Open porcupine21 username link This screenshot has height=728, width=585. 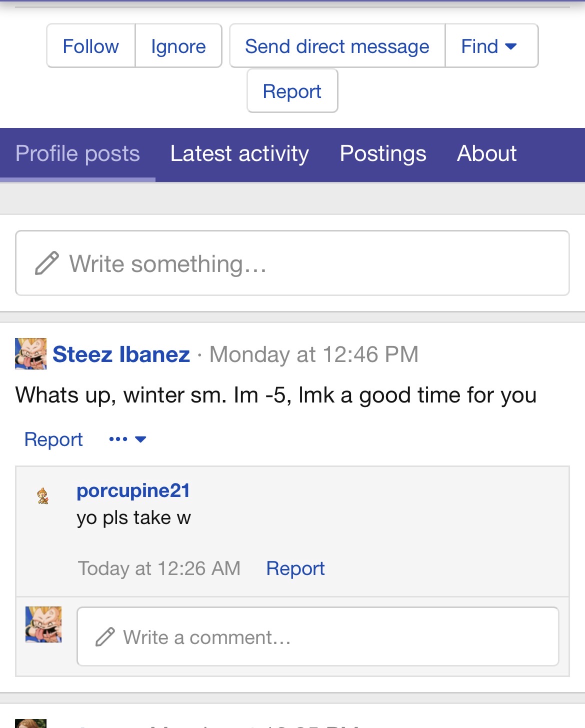coord(133,490)
